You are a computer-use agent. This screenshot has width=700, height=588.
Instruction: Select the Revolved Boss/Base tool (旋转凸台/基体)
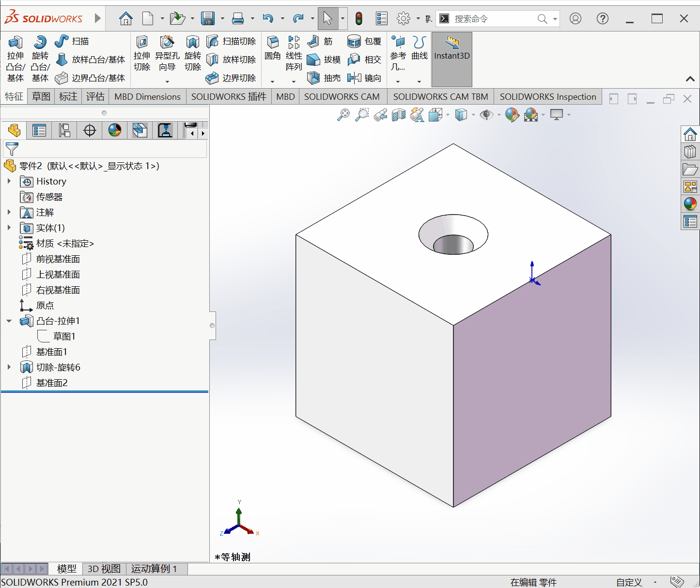point(40,59)
